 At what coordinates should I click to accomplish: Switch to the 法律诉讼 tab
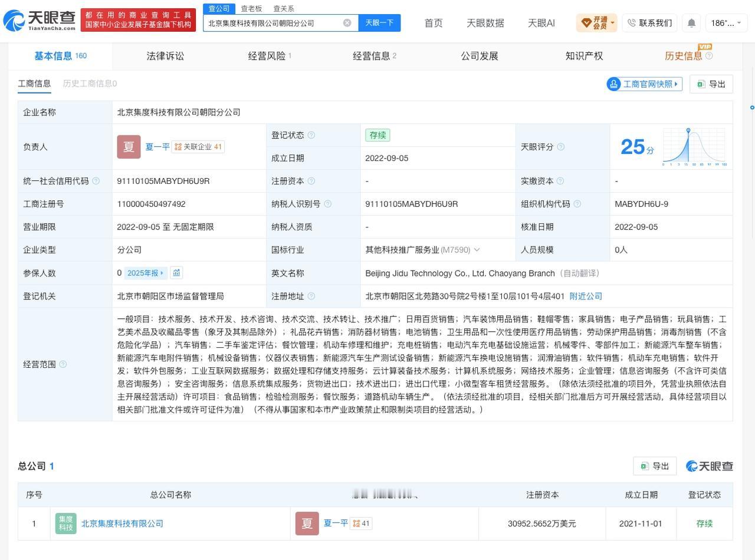coord(165,56)
